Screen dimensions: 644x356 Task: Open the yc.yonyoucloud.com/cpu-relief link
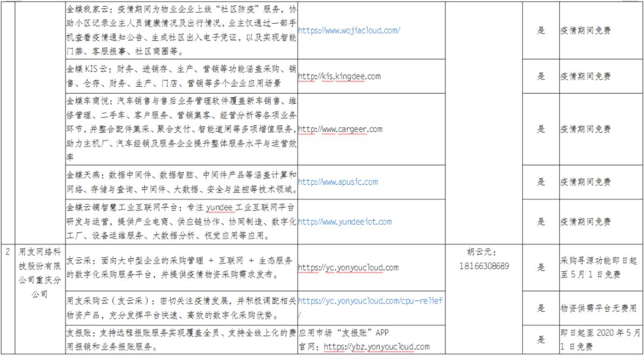coord(370,307)
